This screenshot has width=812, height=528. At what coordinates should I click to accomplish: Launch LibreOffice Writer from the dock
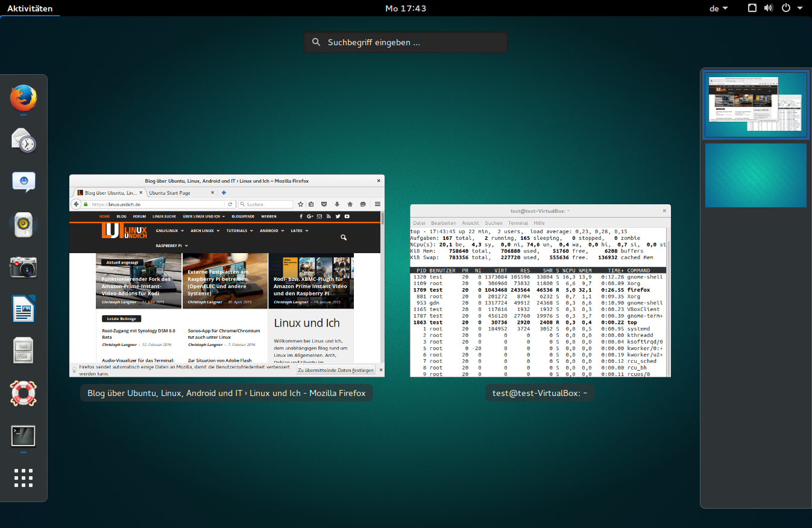click(24, 309)
